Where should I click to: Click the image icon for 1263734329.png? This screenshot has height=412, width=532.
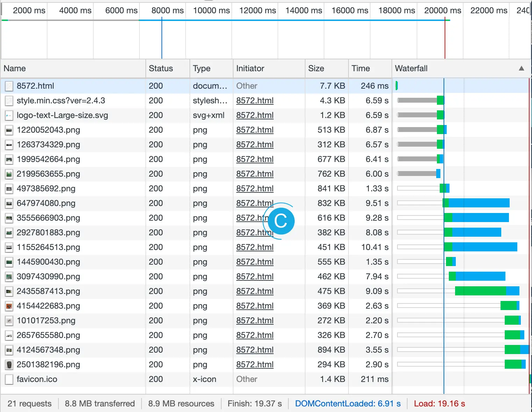coord(9,145)
